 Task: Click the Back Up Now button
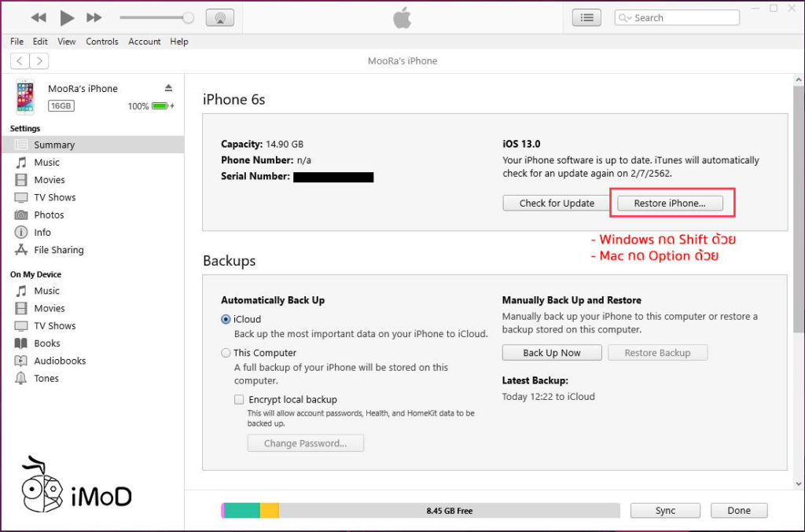pyautogui.click(x=551, y=353)
